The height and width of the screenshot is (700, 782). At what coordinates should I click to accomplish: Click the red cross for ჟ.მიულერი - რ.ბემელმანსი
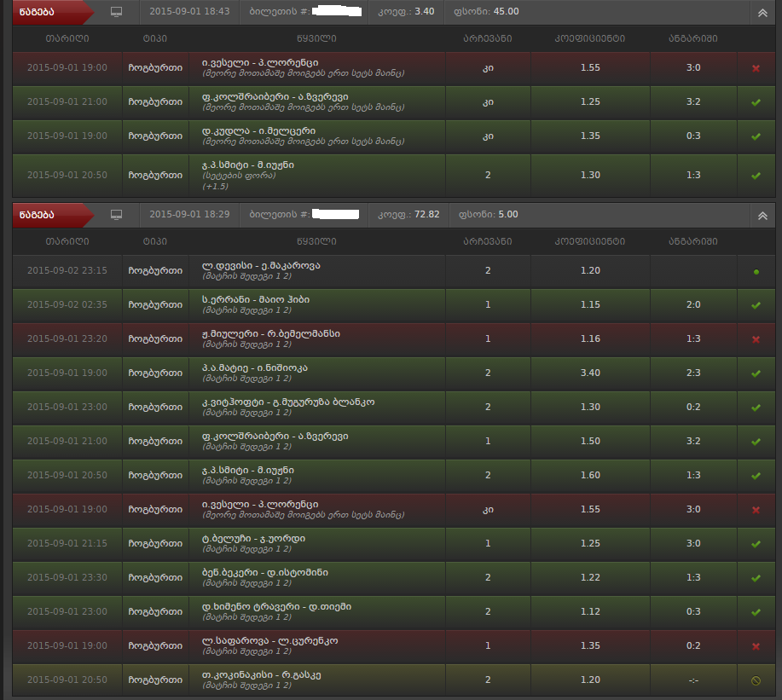tap(756, 339)
